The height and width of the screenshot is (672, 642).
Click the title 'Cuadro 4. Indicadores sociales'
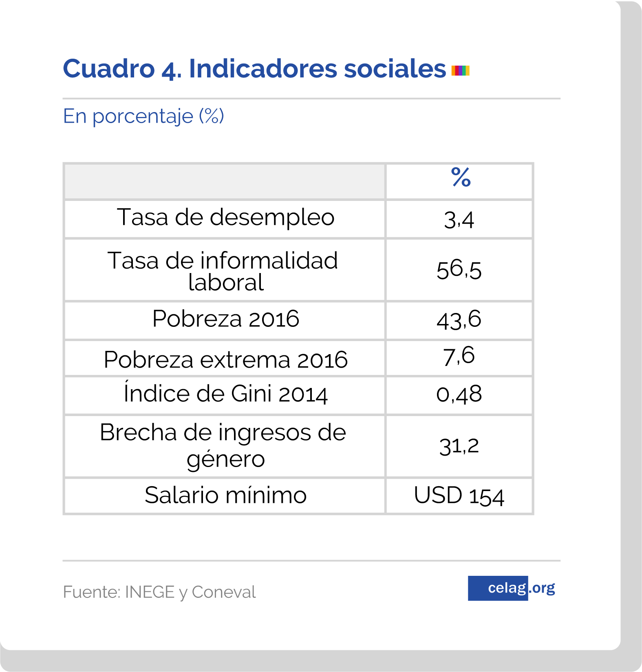pyautogui.click(x=254, y=68)
